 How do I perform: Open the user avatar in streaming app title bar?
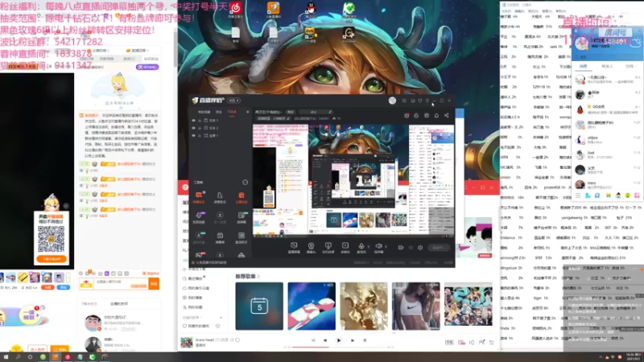coord(392,101)
